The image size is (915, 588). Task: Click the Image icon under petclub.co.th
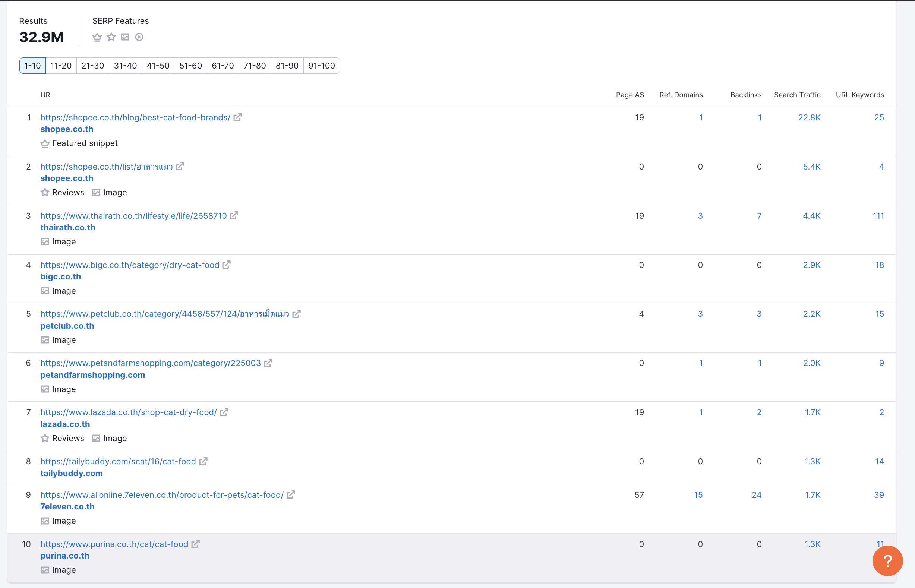pyautogui.click(x=45, y=340)
